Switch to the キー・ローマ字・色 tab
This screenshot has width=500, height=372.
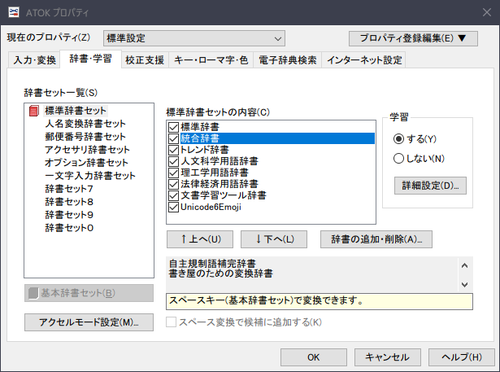tap(211, 60)
